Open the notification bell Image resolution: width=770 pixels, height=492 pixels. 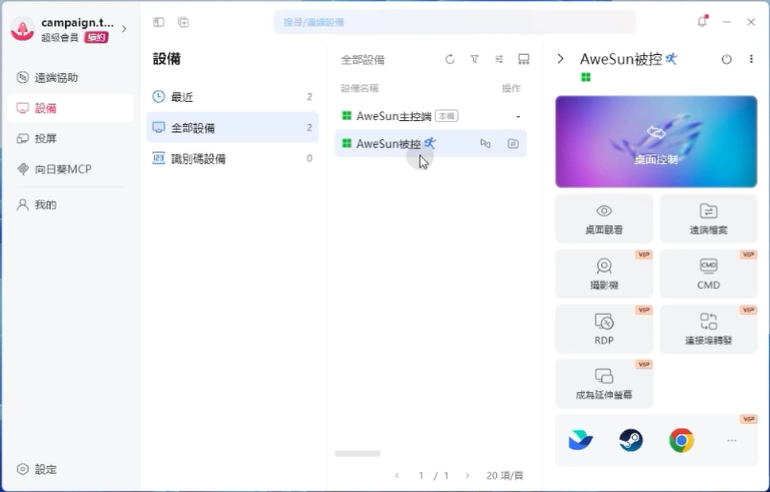point(702,22)
